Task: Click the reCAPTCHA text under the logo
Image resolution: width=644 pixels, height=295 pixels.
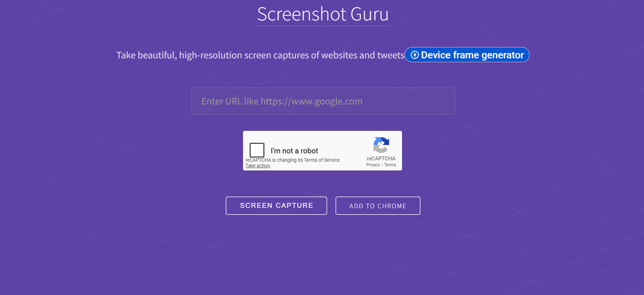Action: pos(381,159)
